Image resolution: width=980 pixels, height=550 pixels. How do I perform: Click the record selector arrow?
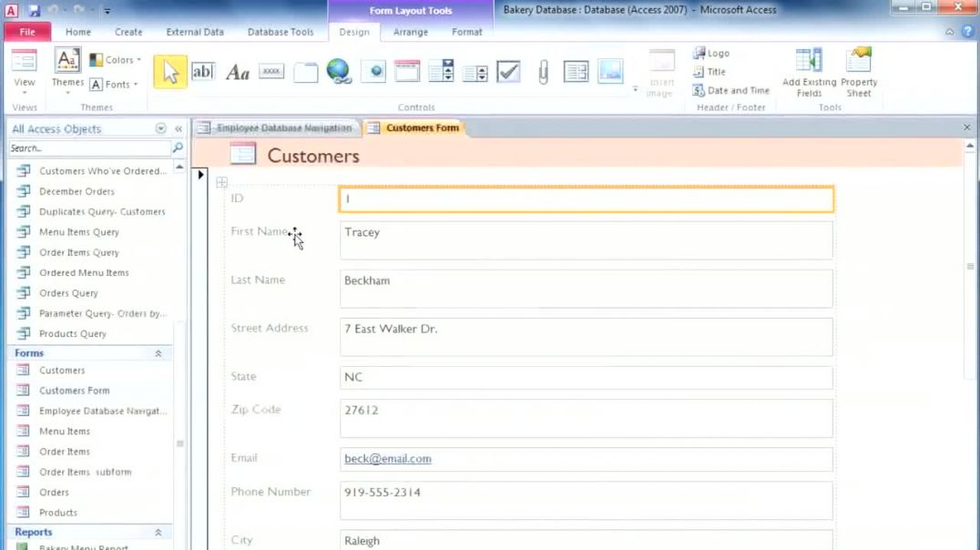click(200, 175)
